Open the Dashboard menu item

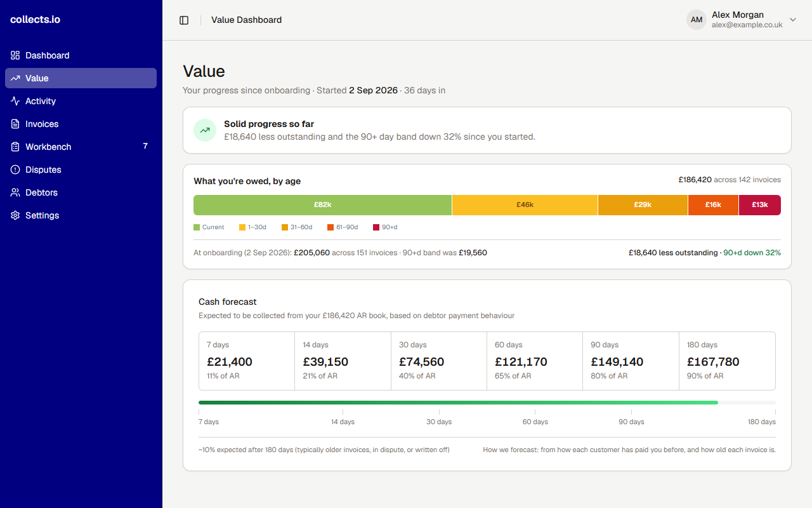tap(81, 55)
